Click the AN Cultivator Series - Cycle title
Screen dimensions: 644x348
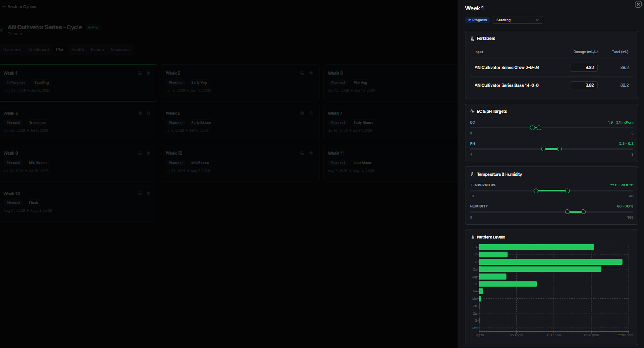click(45, 27)
